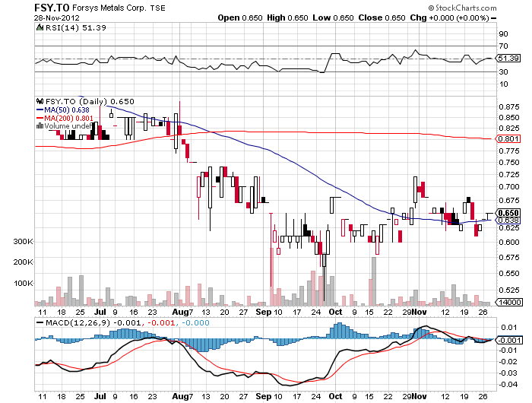532x403 pixels.
Task: Click Sep on the price chart date axis
Action: (264, 312)
